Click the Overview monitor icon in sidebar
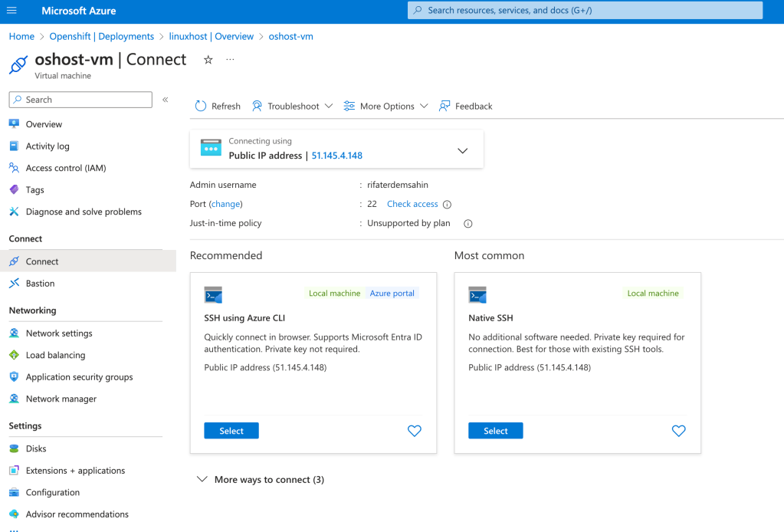784x532 pixels. coord(14,124)
